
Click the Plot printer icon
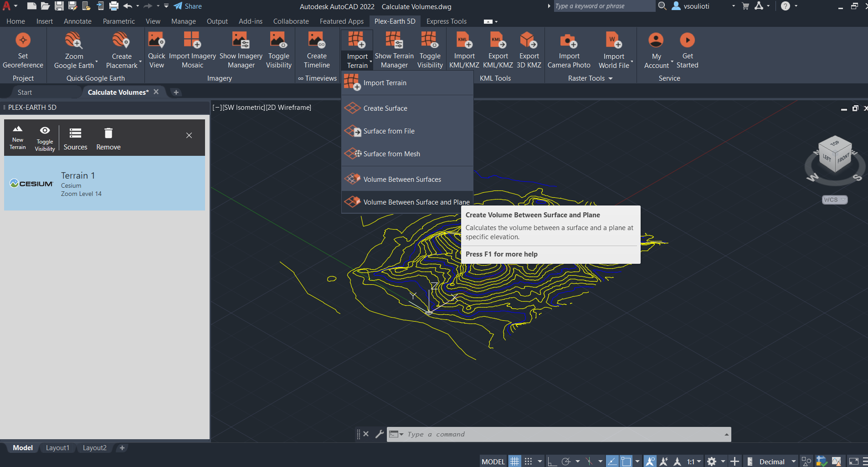114,6
